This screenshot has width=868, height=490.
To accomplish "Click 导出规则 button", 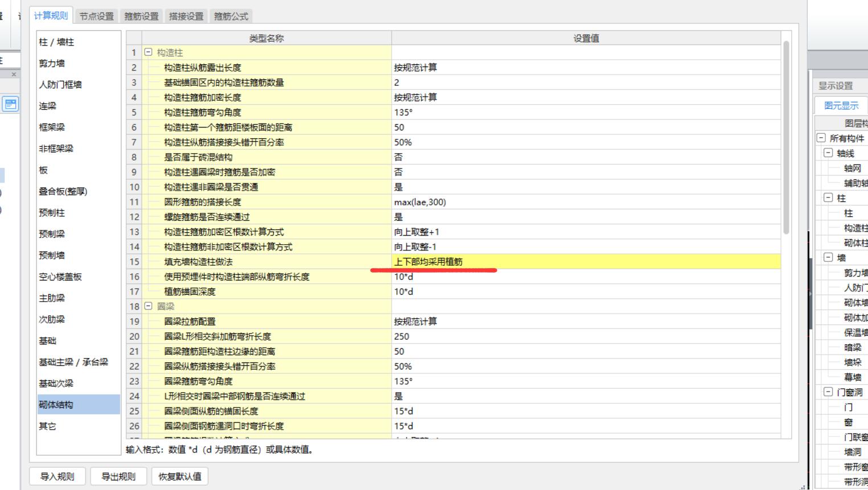I will 118,476.
